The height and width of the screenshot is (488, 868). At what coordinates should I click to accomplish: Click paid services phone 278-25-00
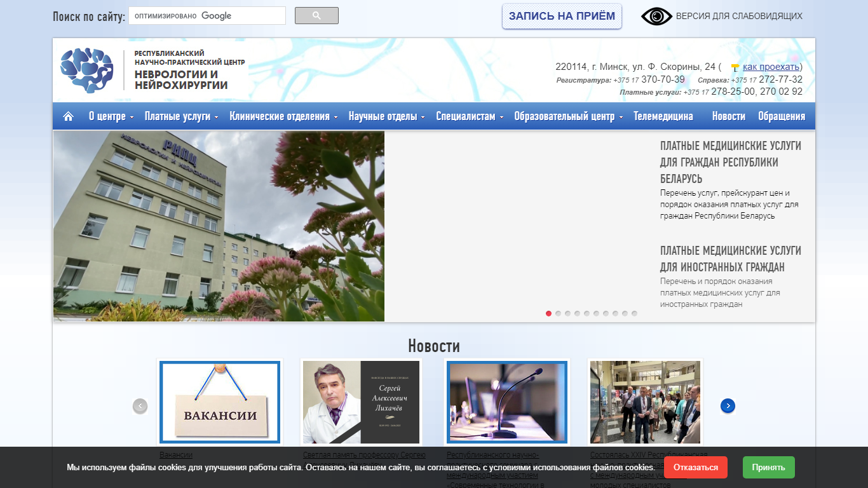[x=733, y=91]
